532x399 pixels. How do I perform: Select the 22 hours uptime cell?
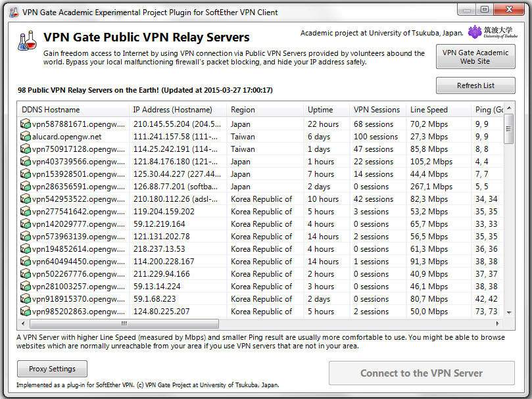pyautogui.click(x=323, y=124)
